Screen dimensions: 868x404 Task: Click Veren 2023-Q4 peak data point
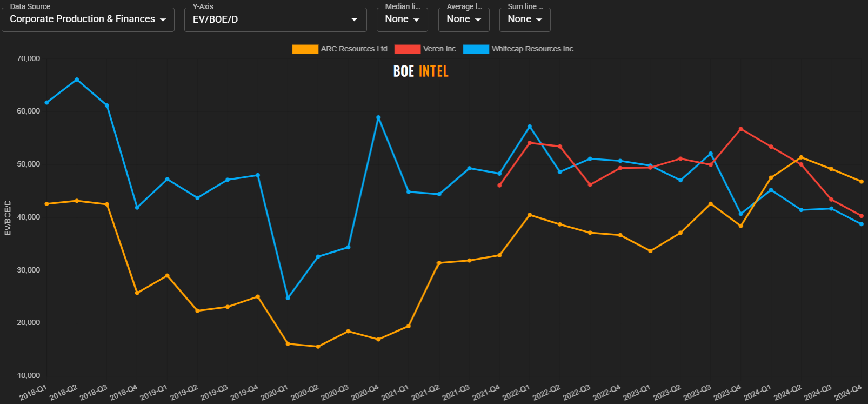coord(741,129)
